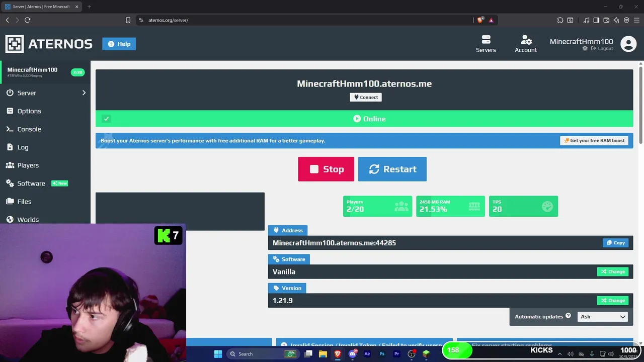This screenshot has height=362, width=644.
Task: Open the Help page
Action: pos(119,44)
